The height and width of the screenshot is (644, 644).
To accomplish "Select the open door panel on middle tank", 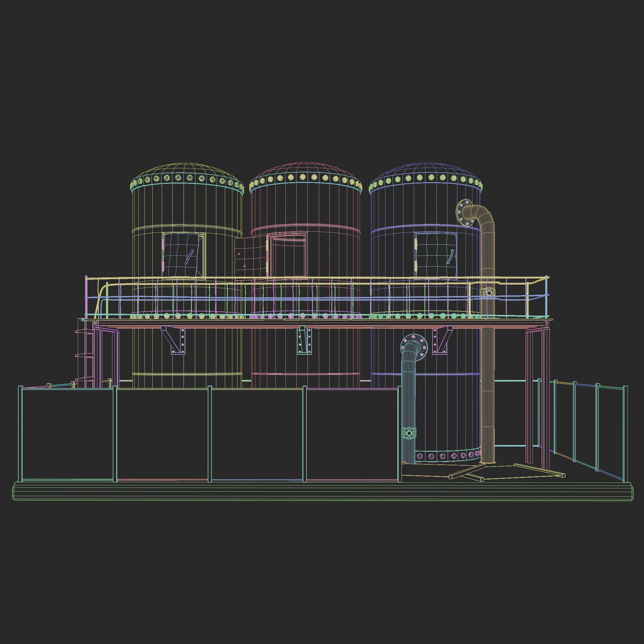I will pyautogui.click(x=251, y=257).
